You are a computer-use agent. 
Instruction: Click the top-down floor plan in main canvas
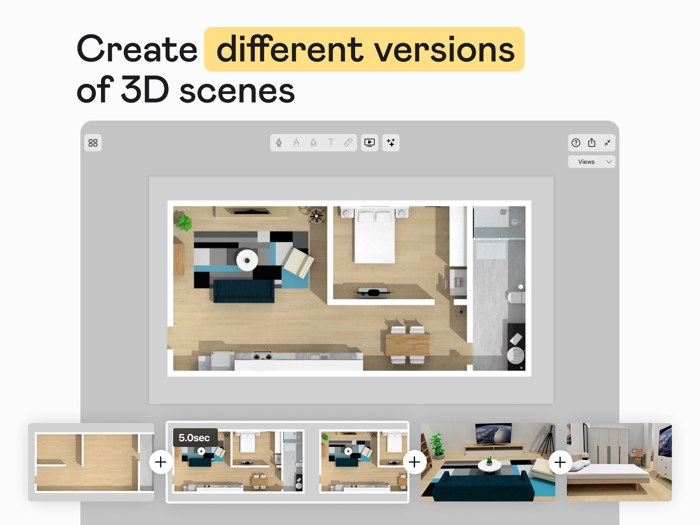click(349, 288)
